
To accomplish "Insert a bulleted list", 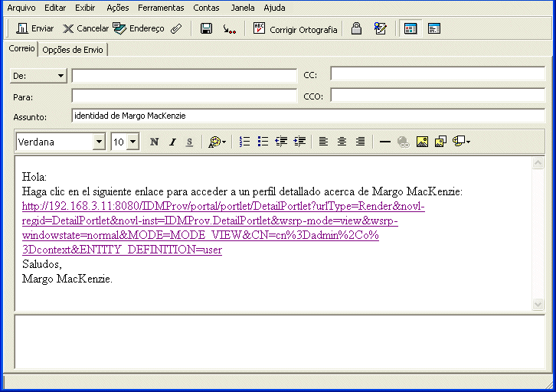I will pos(263,142).
